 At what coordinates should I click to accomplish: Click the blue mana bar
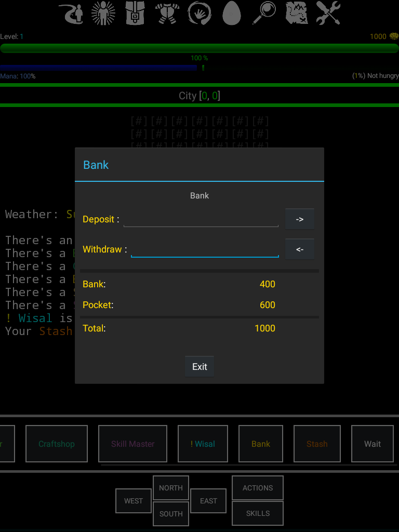tap(98, 68)
